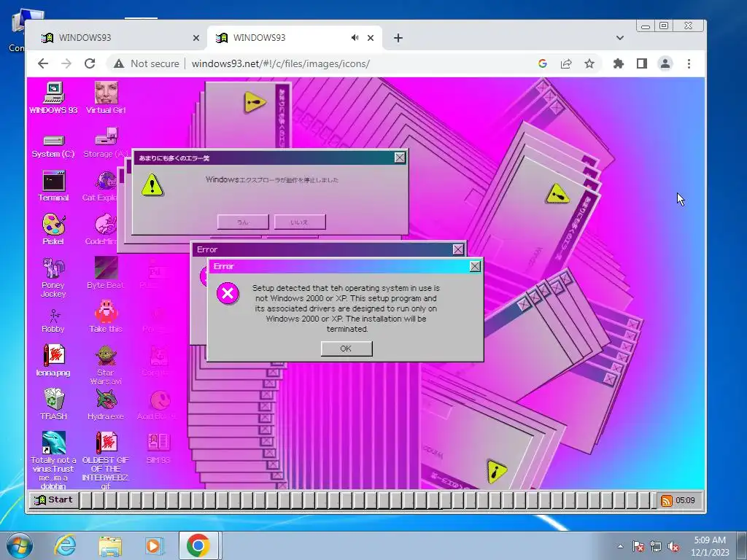Open a new Chrome tab
Screen dimensions: 747x560
point(398,38)
